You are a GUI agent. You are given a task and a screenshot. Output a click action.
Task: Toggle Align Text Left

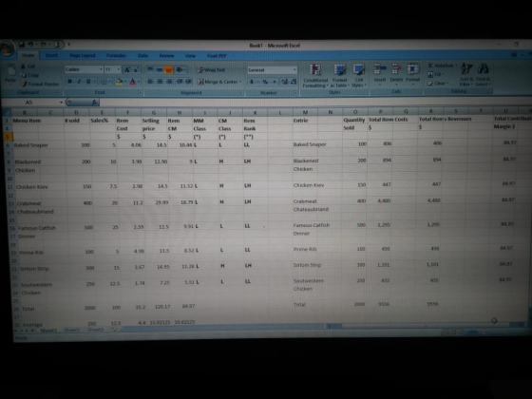[x=150, y=82]
